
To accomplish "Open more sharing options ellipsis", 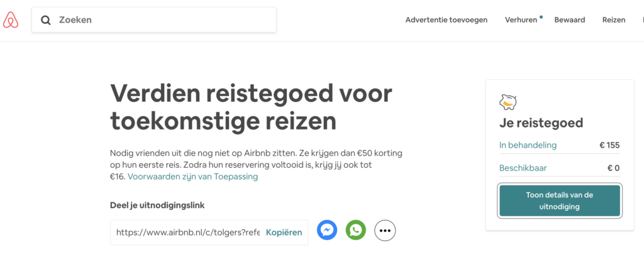I will pos(385,230).
